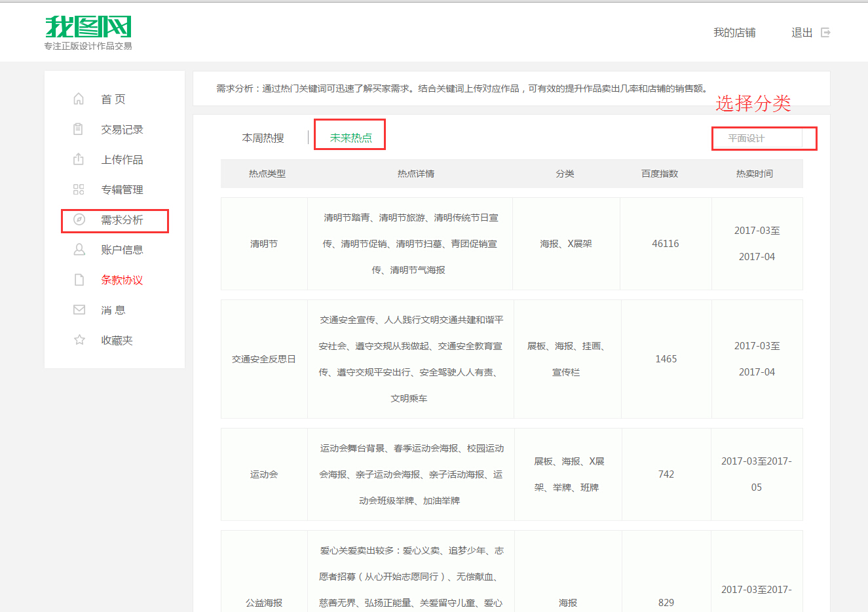The width and height of the screenshot is (868, 612).
Task: Click the document icon for 条款协议
Action: point(79,280)
